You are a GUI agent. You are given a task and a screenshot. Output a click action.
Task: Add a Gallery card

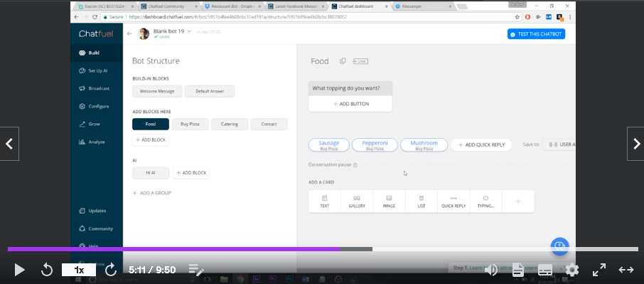tap(357, 201)
